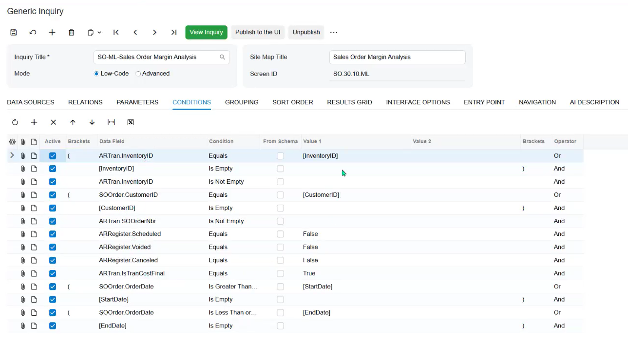Export conditions grid to Excel

[x=131, y=122]
